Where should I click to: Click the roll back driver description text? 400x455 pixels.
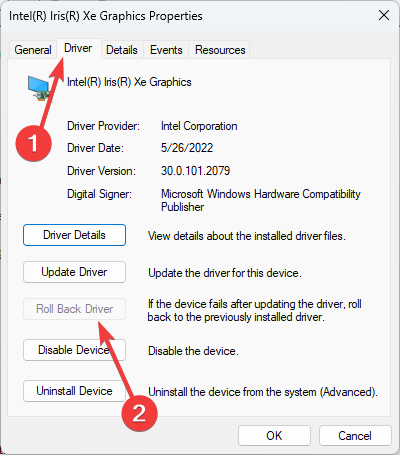[255, 310]
